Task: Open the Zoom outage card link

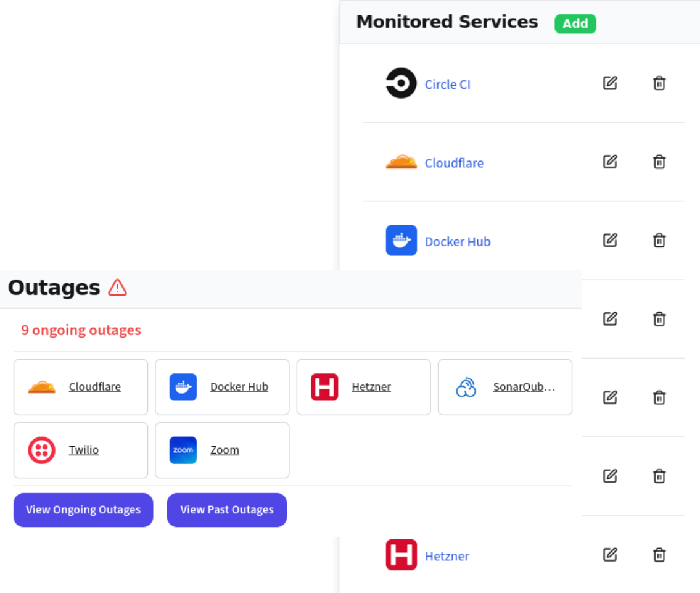Action: pyautogui.click(x=224, y=450)
